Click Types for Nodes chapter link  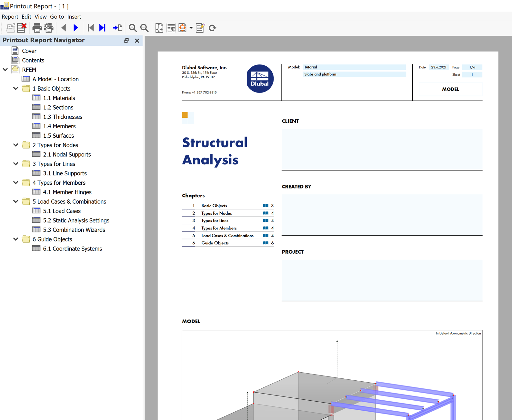coord(216,213)
